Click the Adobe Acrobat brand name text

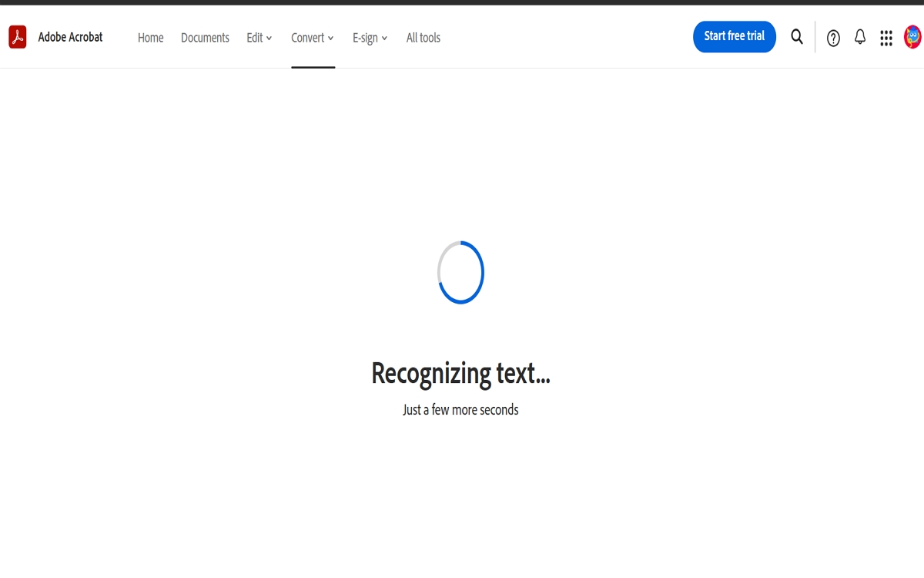(x=70, y=37)
